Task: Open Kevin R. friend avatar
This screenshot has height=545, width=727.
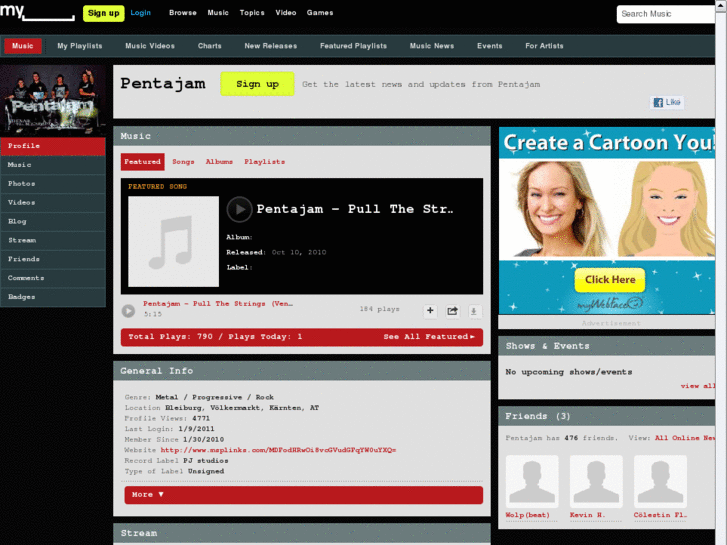Action: pyautogui.click(x=596, y=481)
